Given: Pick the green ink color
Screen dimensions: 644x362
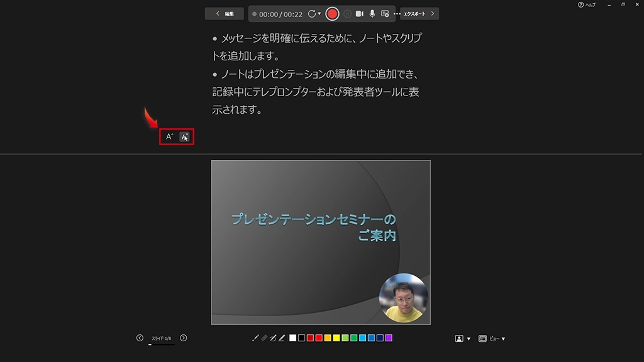Looking at the screenshot, I should coord(353,337).
